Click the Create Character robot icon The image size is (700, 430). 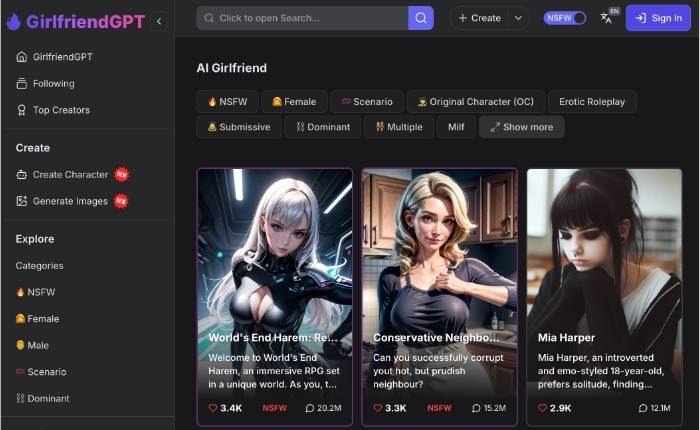pos(21,175)
